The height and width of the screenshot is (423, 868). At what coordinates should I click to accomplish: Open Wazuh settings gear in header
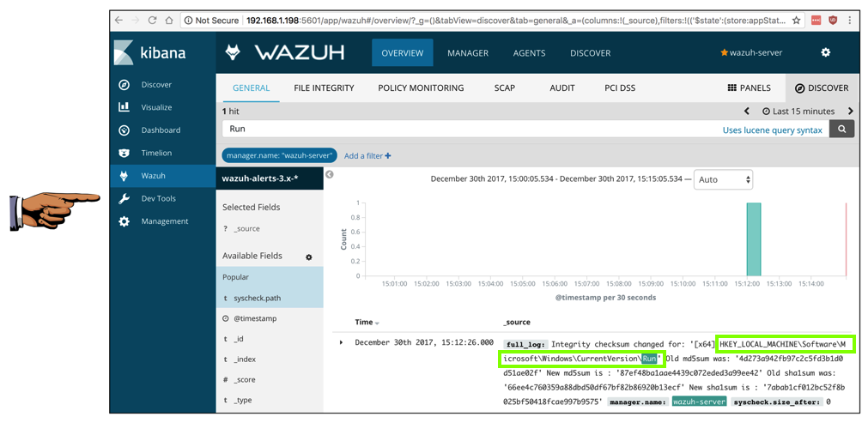(825, 52)
